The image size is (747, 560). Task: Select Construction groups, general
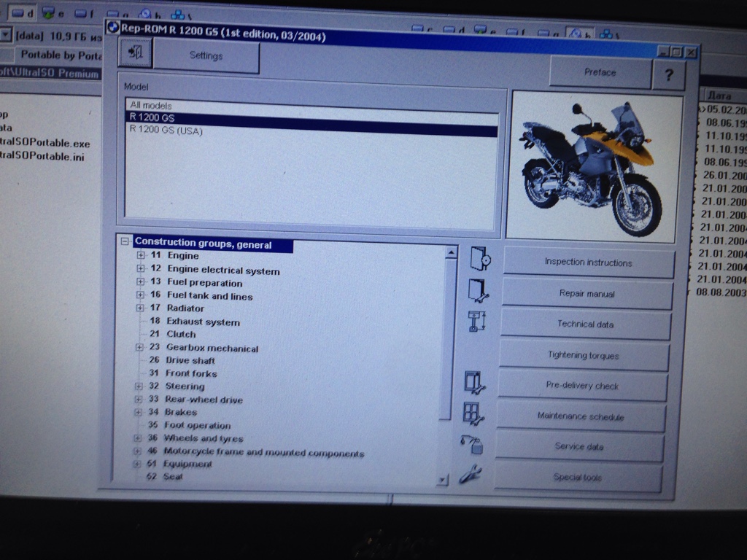212,244
